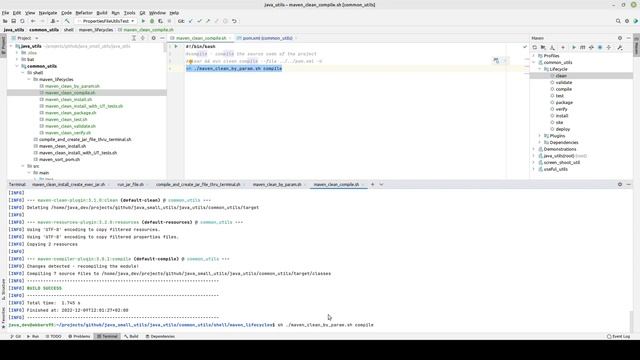Expand the Dependencies node in Maven panel
The image size is (640, 360).
tap(540, 142)
